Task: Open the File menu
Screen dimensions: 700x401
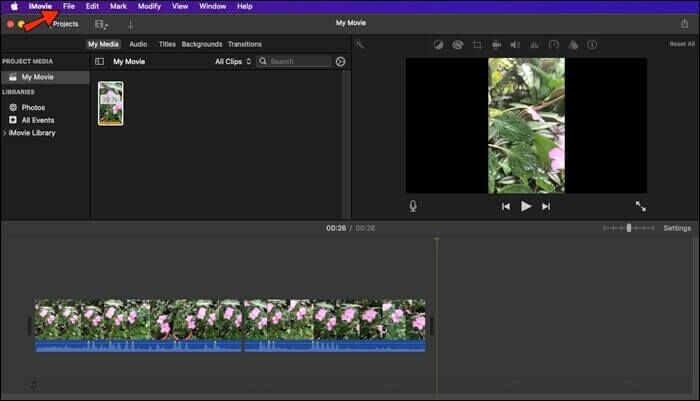Action: pos(69,6)
